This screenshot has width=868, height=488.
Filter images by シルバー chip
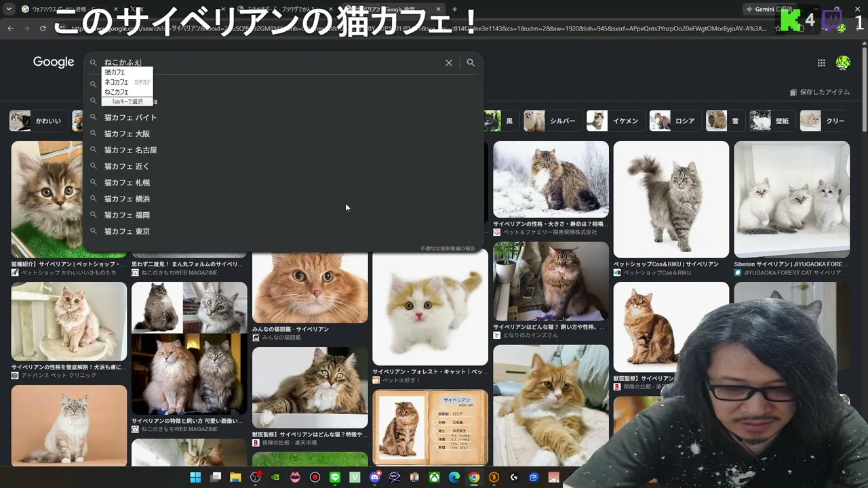[553, 121]
